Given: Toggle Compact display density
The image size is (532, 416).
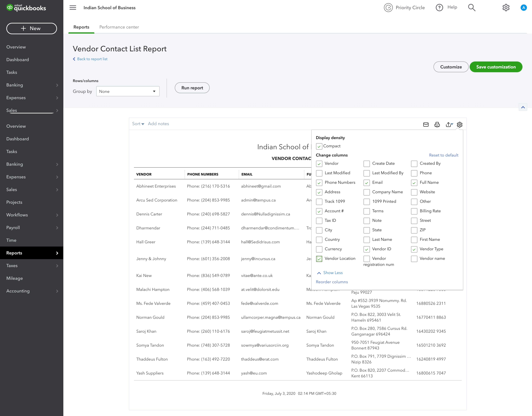Looking at the screenshot, I should tap(319, 146).
